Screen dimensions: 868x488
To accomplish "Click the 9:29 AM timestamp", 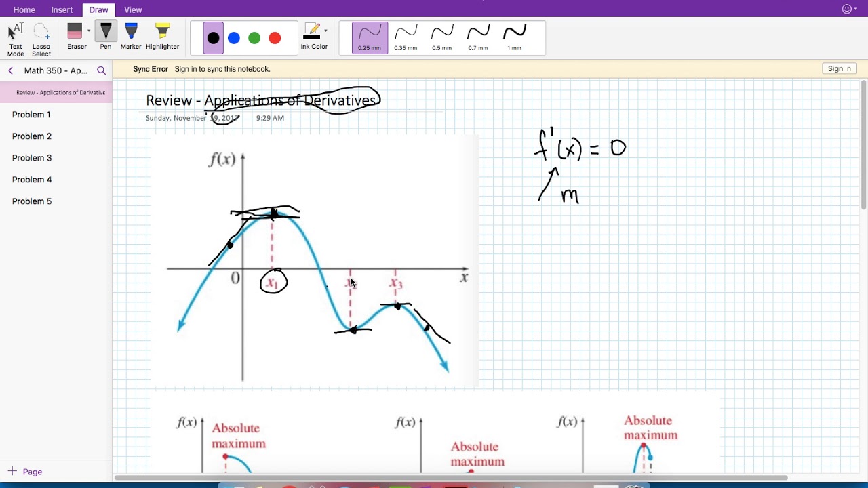I will tap(270, 118).
